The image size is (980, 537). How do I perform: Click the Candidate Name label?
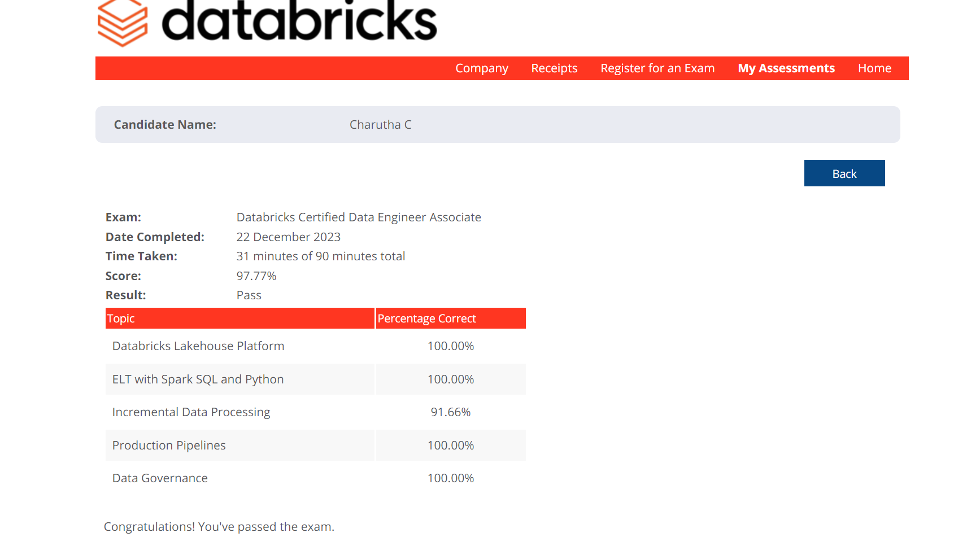coord(165,125)
